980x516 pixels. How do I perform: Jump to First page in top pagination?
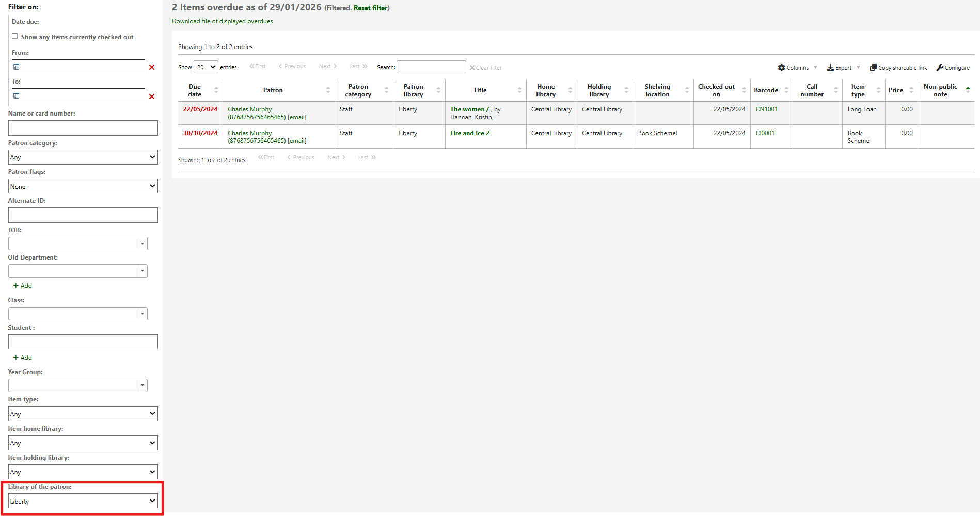click(258, 66)
